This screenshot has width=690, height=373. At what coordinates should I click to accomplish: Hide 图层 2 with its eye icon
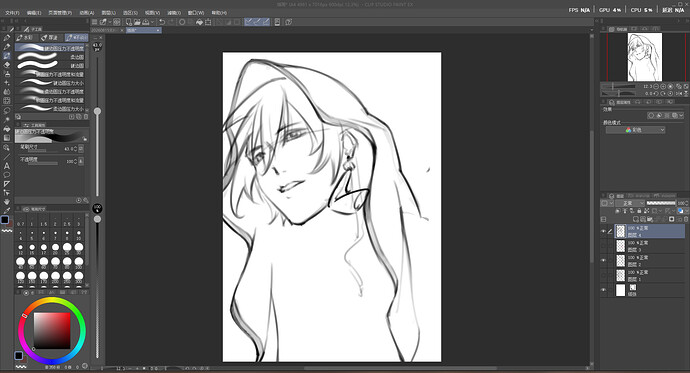click(x=603, y=260)
